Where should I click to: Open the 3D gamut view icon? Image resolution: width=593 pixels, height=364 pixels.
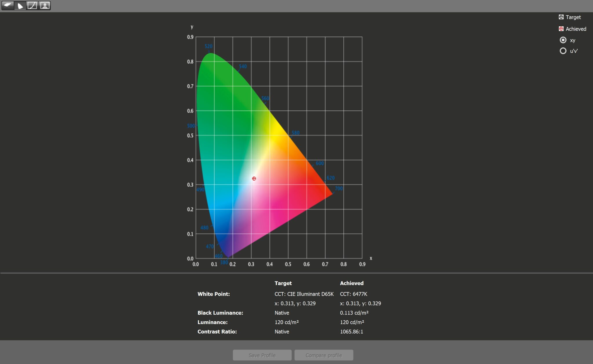click(x=8, y=5)
